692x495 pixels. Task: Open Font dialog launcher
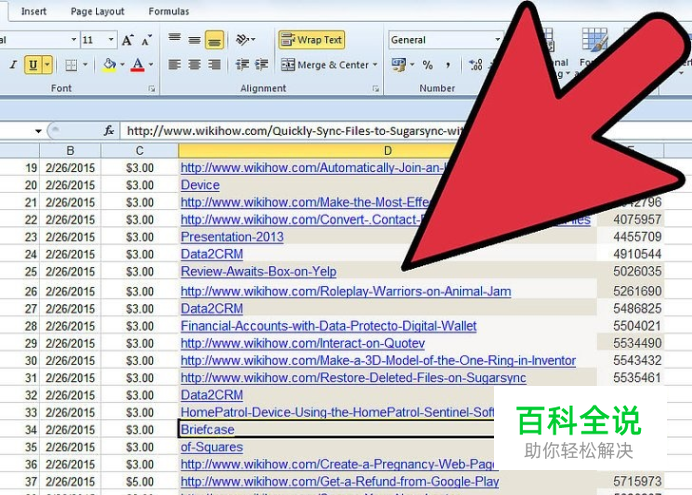click(x=151, y=89)
